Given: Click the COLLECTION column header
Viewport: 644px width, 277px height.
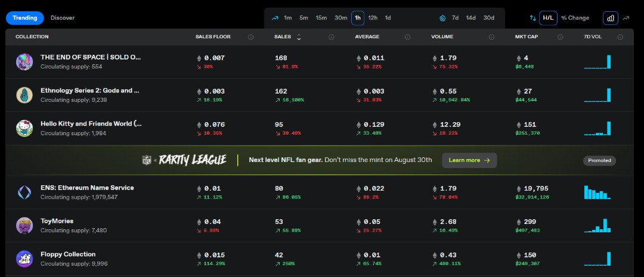Looking at the screenshot, I should tap(32, 37).
